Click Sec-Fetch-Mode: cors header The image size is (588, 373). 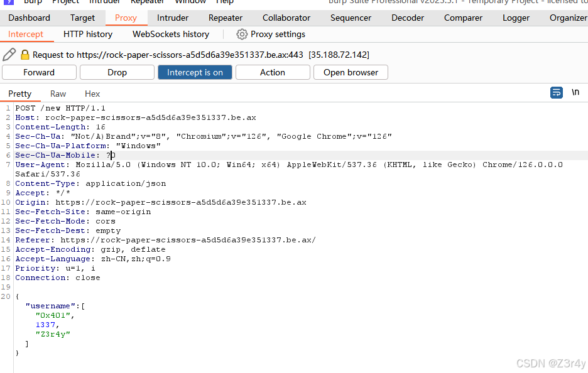[65, 221]
